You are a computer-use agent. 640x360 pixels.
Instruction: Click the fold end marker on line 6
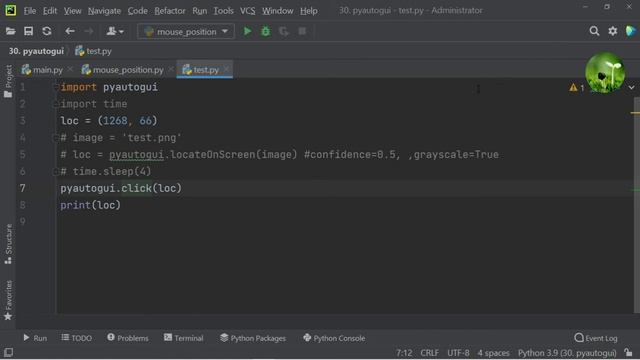pyautogui.click(x=56, y=171)
